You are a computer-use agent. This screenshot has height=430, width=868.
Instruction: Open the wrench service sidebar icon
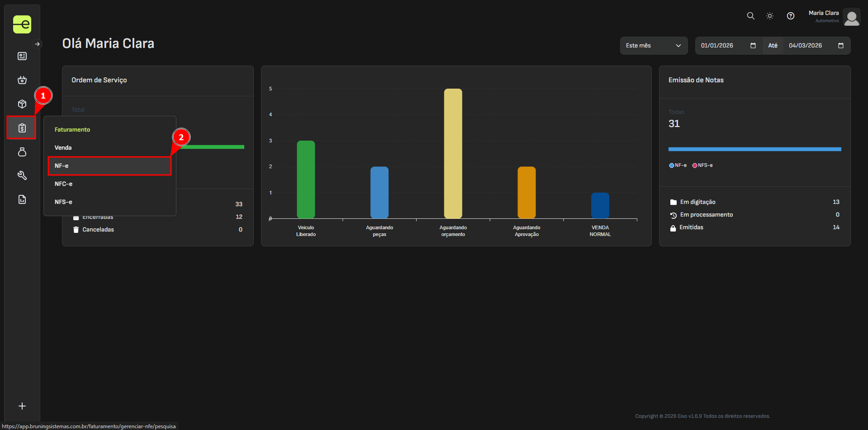coord(22,175)
